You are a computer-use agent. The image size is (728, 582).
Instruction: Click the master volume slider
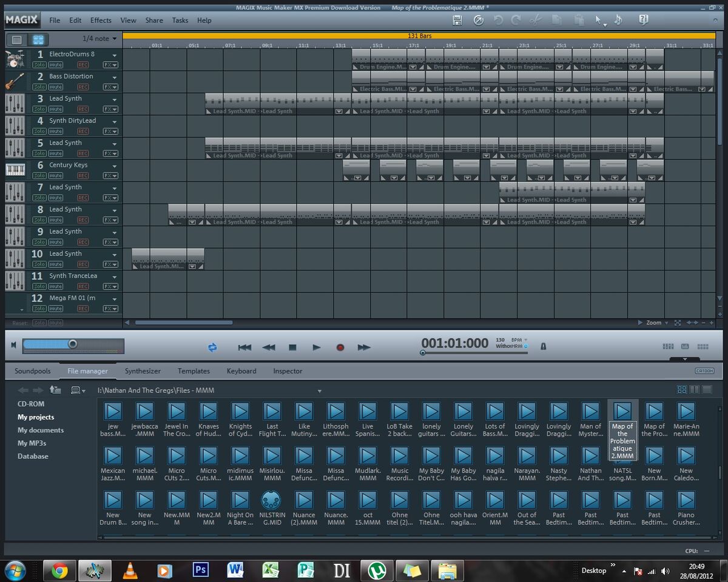coord(73,346)
